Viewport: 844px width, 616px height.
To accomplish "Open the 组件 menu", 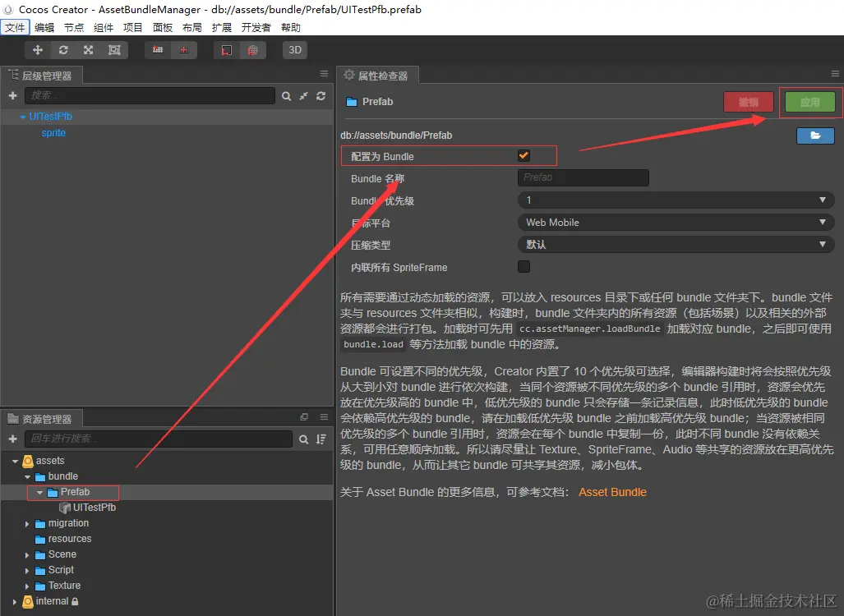I will pyautogui.click(x=104, y=27).
